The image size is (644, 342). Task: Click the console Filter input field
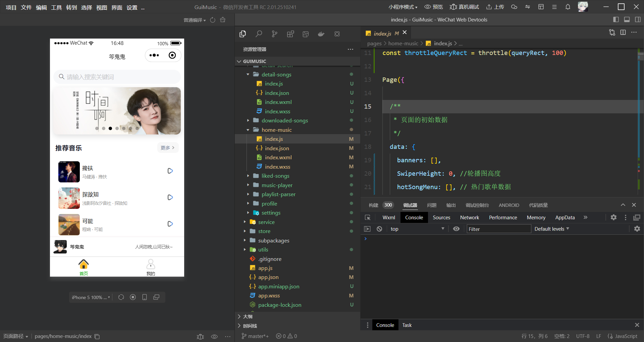click(498, 229)
